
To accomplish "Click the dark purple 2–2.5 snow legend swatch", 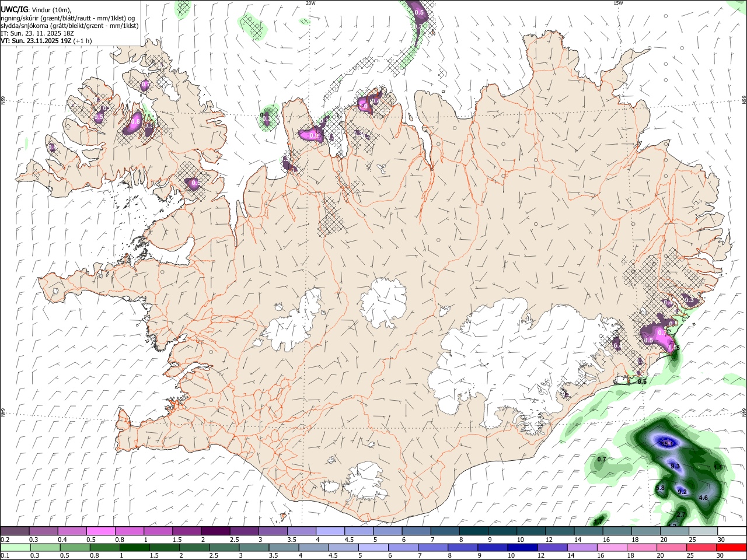I will (215, 531).
